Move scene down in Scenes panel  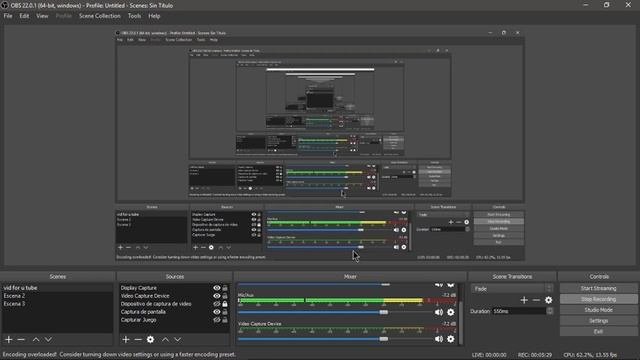(48, 340)
